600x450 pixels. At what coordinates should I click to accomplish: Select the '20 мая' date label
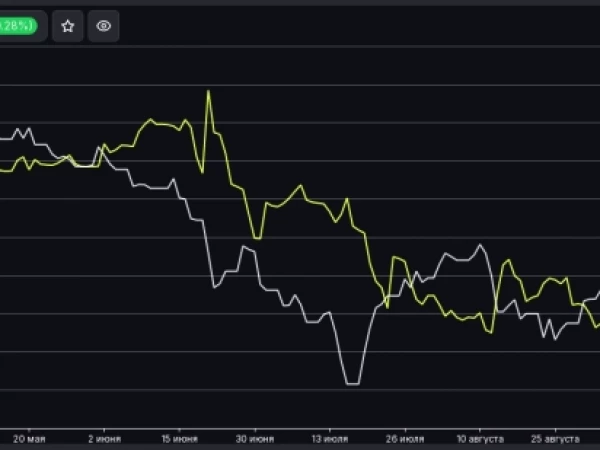(29, 439)
